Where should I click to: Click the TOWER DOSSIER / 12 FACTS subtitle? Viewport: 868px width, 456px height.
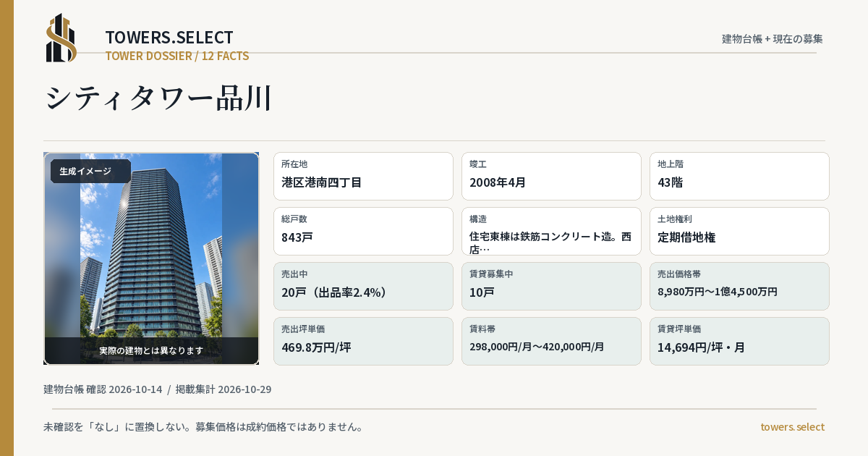click(177, 56)
